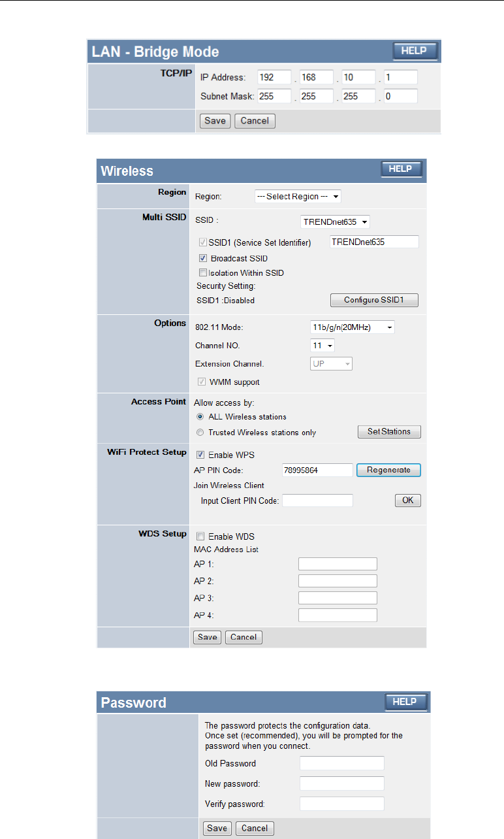504x839 pixels.
Task: Save the Wireless settings
Action: [208, 637]
